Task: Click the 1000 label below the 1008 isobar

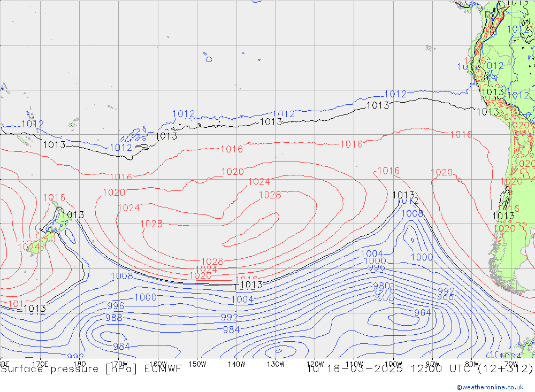Action: [x=146, y=297]
